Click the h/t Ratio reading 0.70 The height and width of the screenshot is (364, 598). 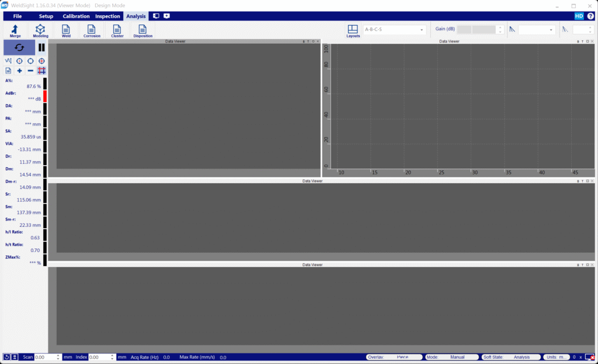point(35,250)
